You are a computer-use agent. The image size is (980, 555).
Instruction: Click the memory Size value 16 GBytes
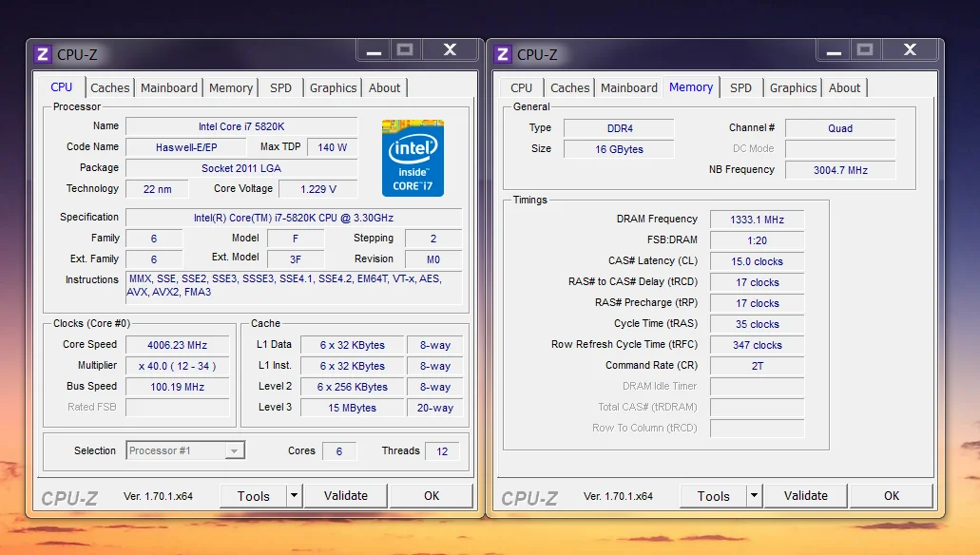(x=620, y=149)
